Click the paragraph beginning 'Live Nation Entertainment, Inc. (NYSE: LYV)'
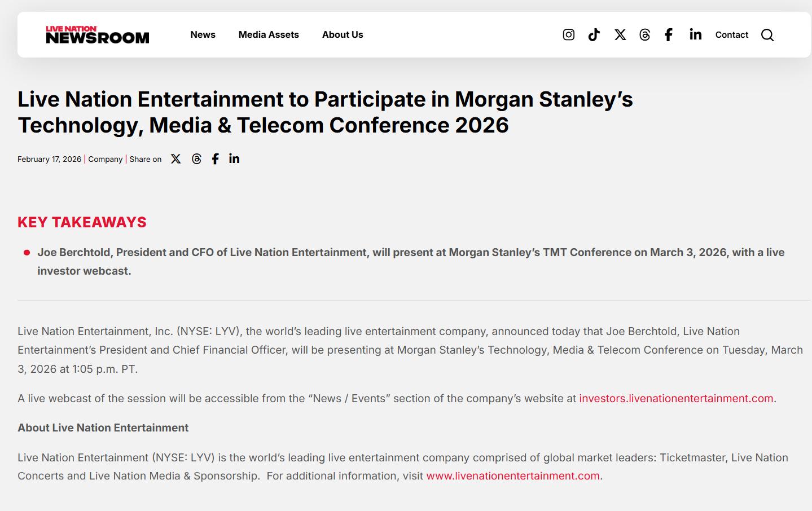Viewport: 812px width, 511px height. 410,350
